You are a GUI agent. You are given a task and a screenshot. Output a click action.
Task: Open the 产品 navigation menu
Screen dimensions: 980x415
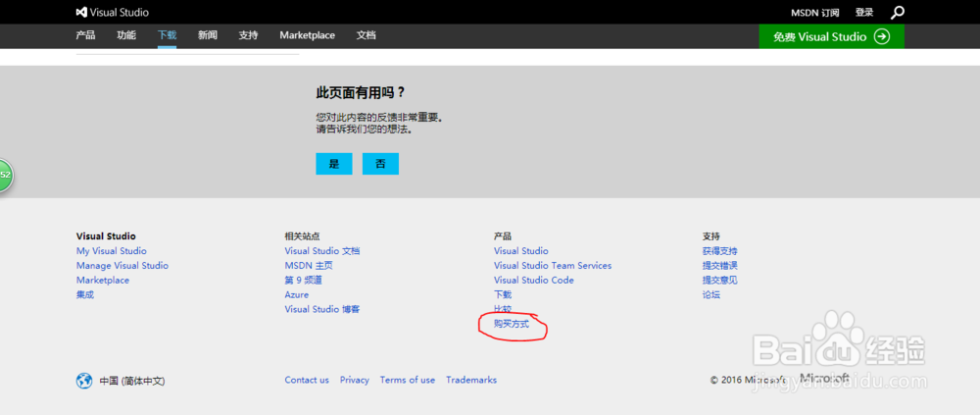tap(85, 35)
